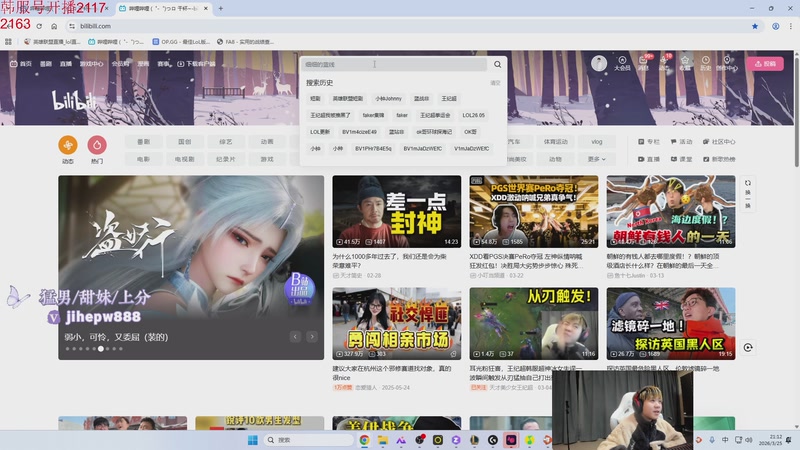800x450 pixels.
Task: Select 'BV1PHr7B4E5q' search history chip
Action: (x=373, y=149)
